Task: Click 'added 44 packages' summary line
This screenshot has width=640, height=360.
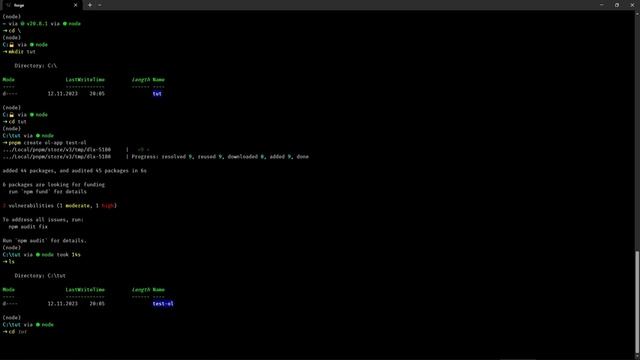Action: pyautogui.click(x=74, y=171)
